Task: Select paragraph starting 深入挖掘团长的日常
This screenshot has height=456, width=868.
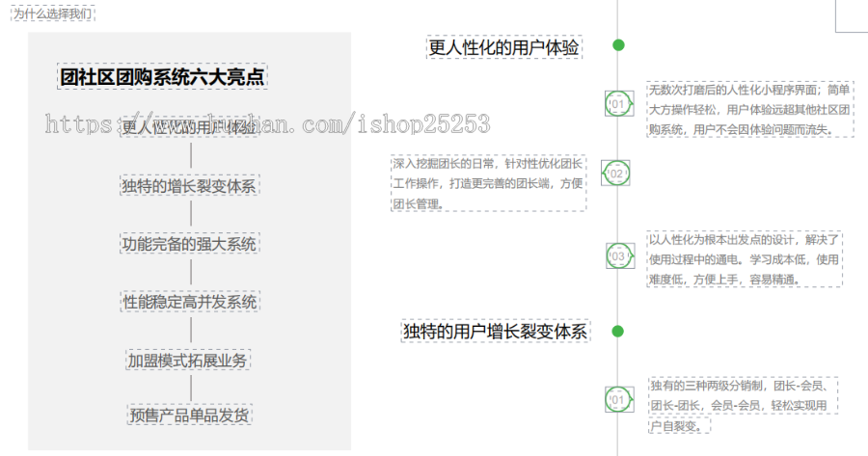Action: [x=488, y=183]
